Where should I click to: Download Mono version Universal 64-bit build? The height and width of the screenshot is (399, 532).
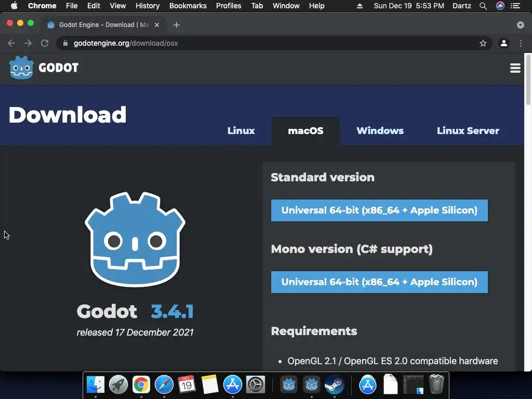379,282
